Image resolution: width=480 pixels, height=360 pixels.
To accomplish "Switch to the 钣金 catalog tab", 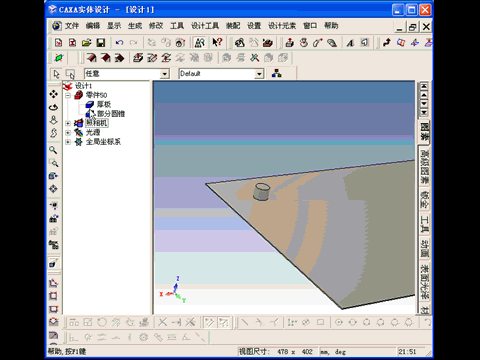I will (424, 200).
